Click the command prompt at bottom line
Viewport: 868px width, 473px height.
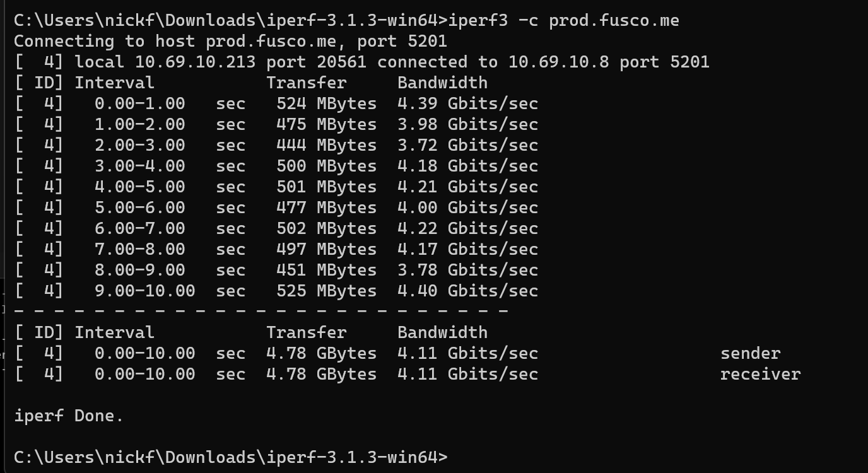(231, 457)
